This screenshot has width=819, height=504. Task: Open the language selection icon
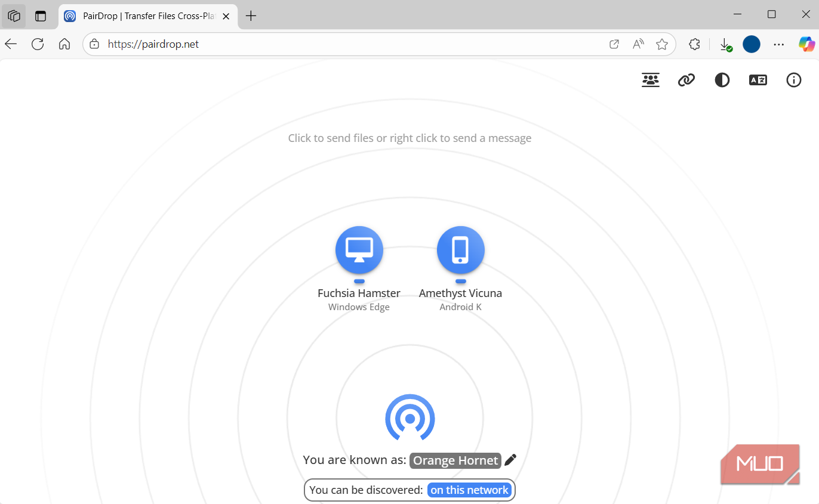pos(758,80)
